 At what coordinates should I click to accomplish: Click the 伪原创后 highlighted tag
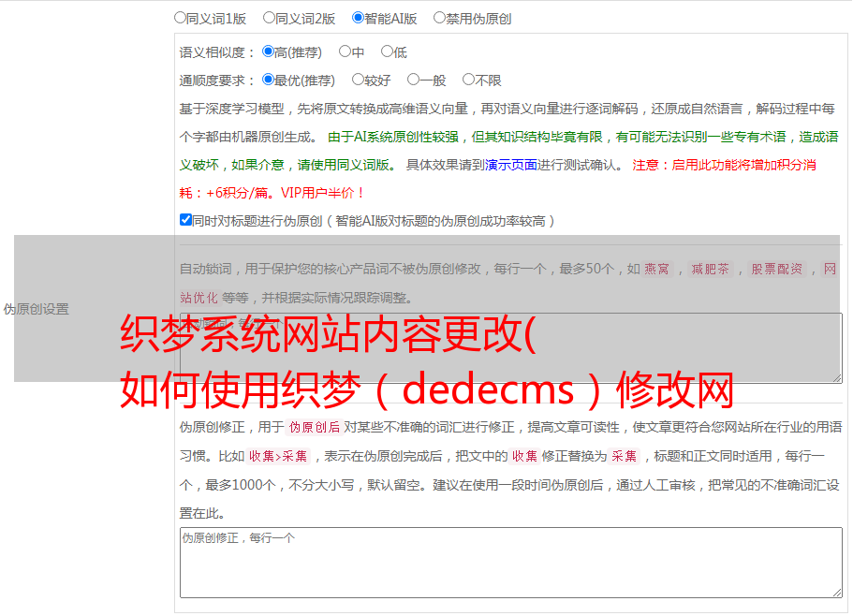coord(315,427)
